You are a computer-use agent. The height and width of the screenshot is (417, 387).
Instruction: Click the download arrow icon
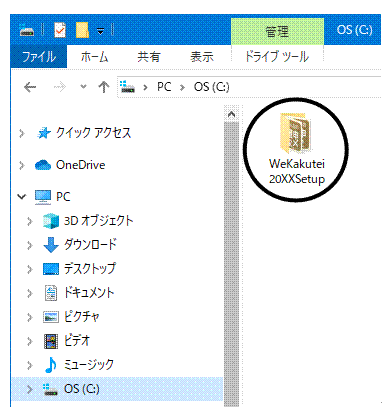coord(51,245)
